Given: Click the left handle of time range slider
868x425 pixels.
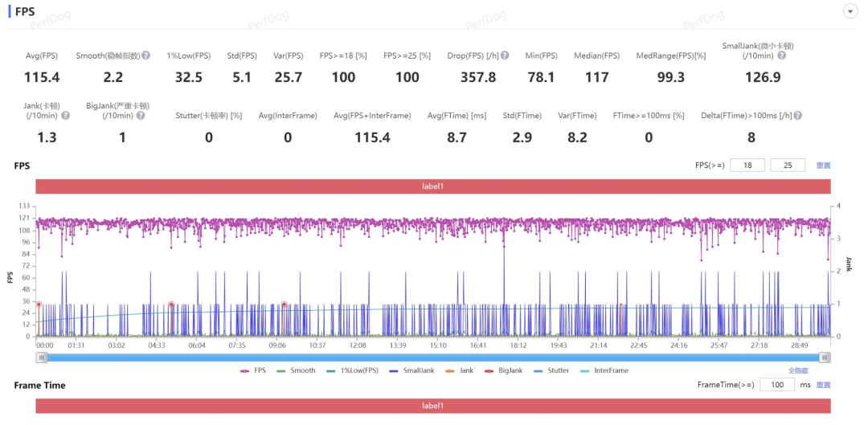Looking at the screenshot, I should (x=42, y=358).
